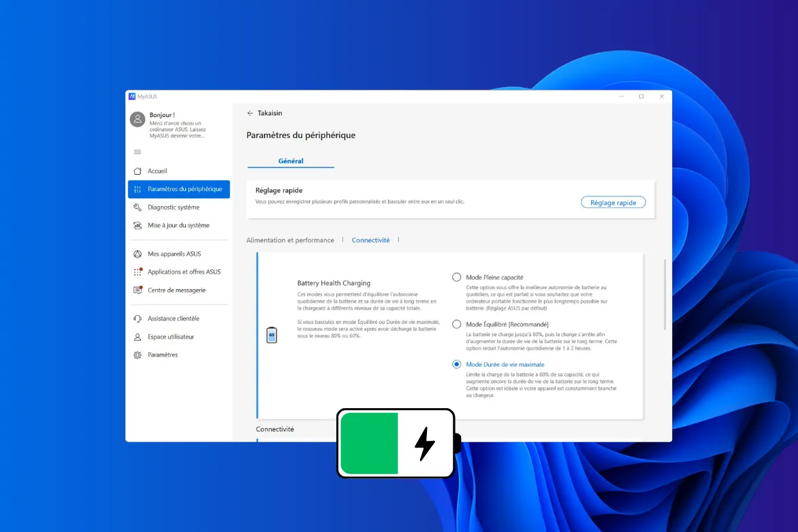Image resolution: width=798 pixels, height=532 pixels.
Task: Click the settings panel vertical scrollbar
Action: click(665, 295)
